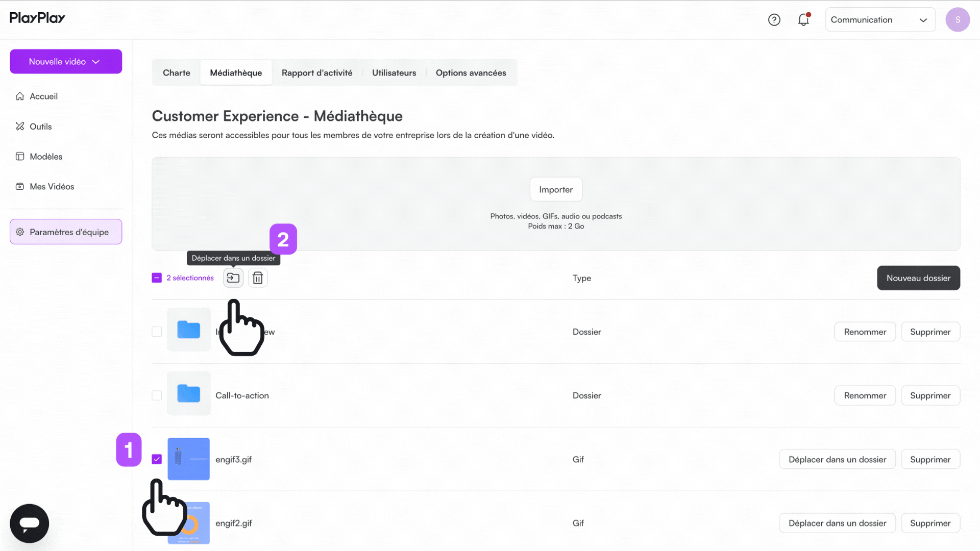Switch to the Rapport d'activité tab

(317, 73)
